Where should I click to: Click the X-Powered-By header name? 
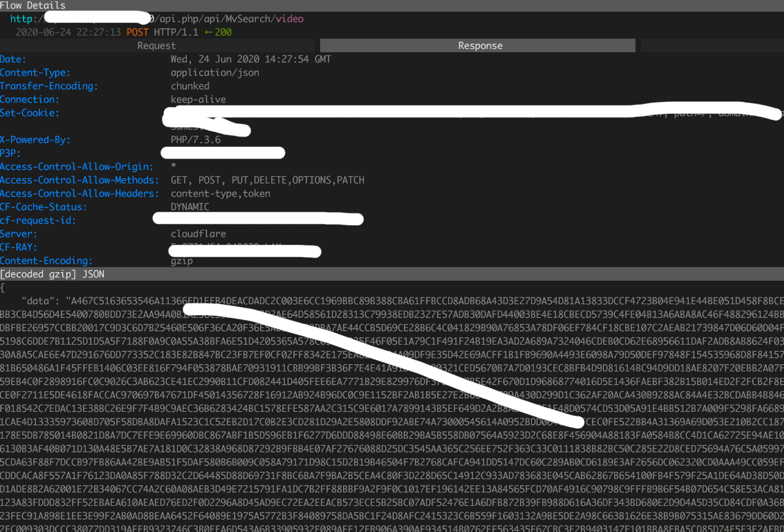(35, 140)
